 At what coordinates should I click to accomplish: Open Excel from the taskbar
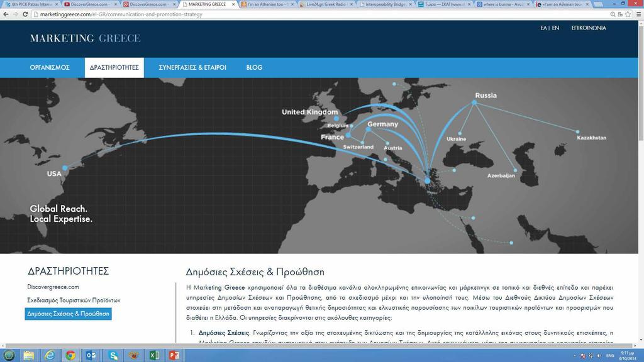point(155,355)
